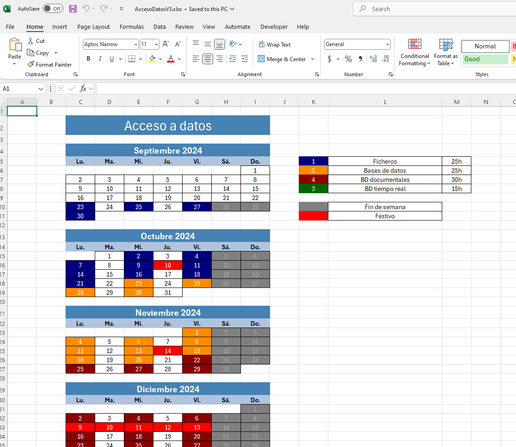Decrease font size with smaller A icon
Screen dimensions: 516x447
click(178, 44)
